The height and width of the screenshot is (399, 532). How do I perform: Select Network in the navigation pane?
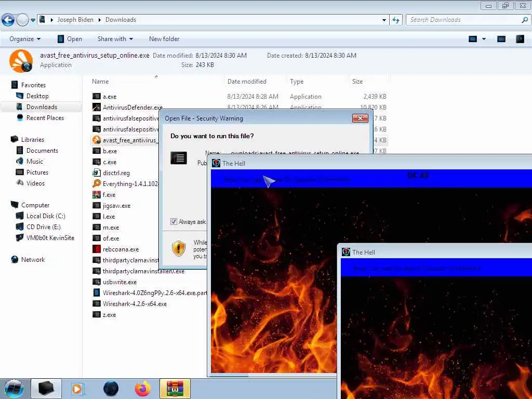click(33, 260)
